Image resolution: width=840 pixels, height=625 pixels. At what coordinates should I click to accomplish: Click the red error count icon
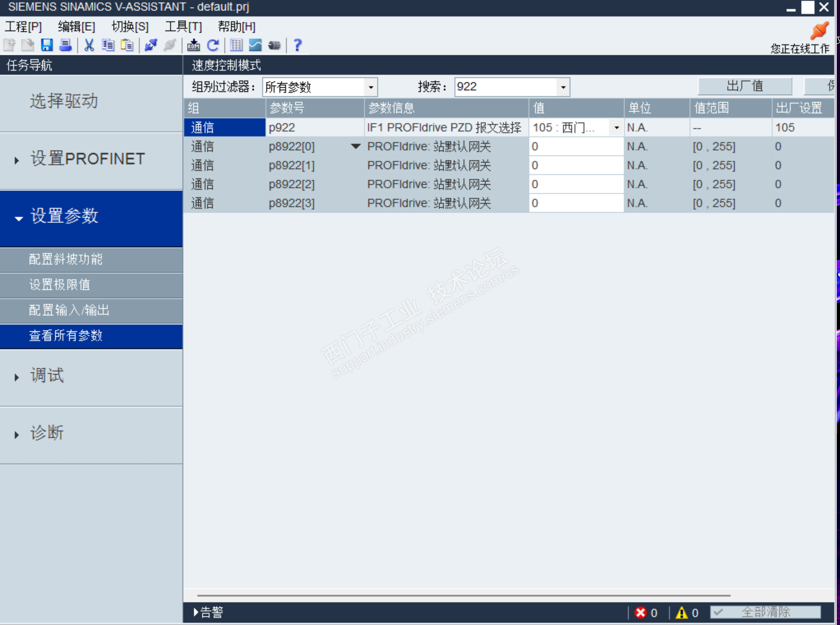tap(641, 612)
